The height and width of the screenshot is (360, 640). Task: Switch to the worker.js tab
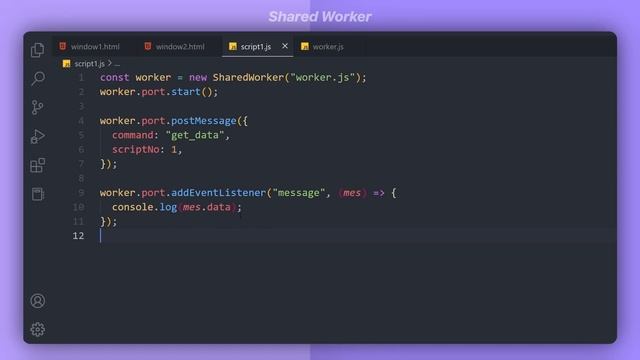328,47
